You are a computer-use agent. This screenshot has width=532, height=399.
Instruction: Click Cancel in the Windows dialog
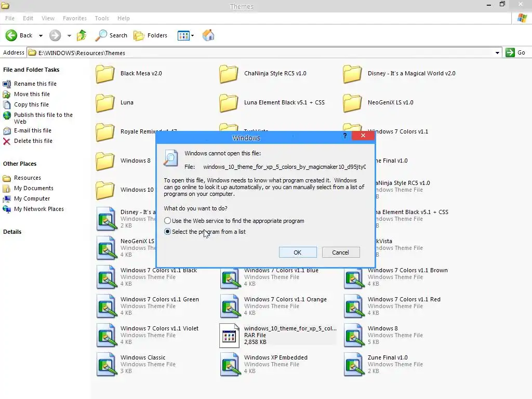point(341,252)
